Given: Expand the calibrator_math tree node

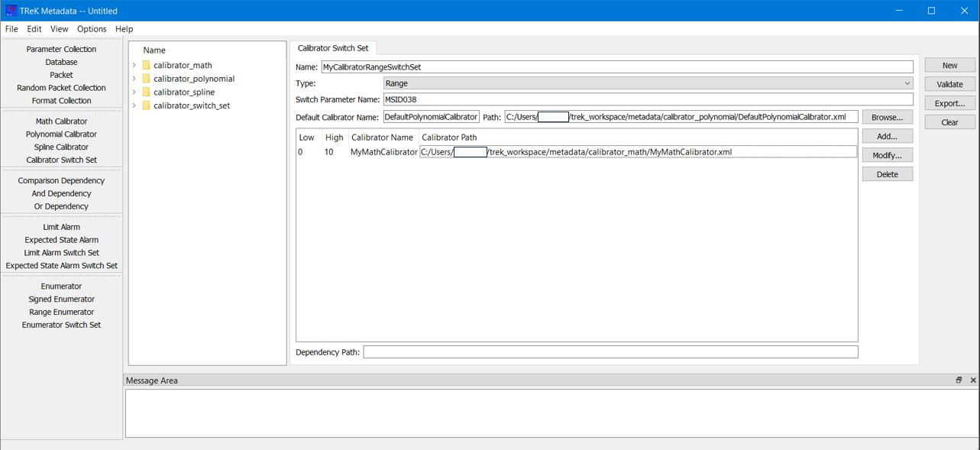Looking at the screenshot, I should coord(134,66).
